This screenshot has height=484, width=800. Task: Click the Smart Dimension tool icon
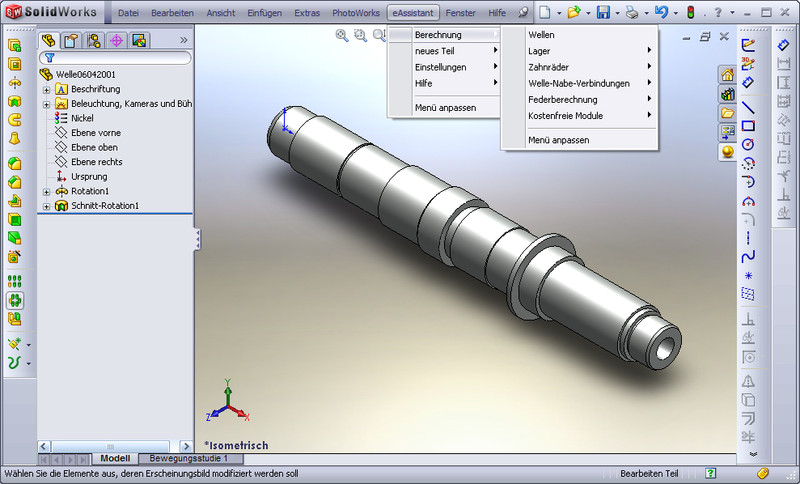coord(748,82)
